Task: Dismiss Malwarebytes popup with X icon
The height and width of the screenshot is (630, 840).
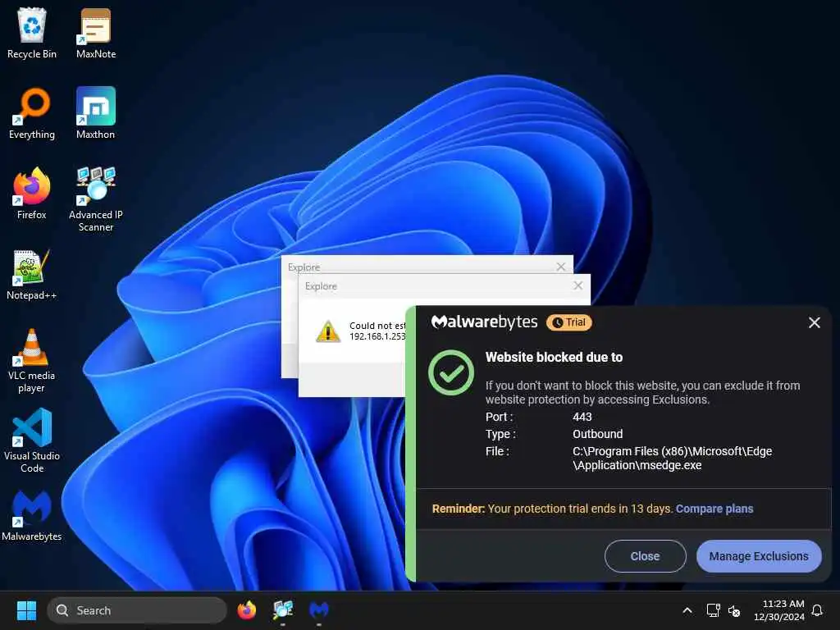Action: pos(815,322)
